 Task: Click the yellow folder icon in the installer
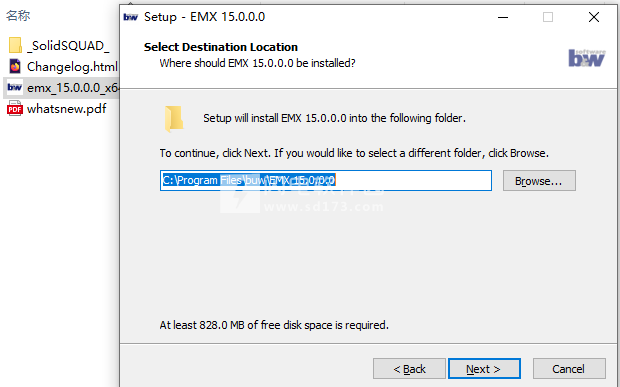pos(174,118)
